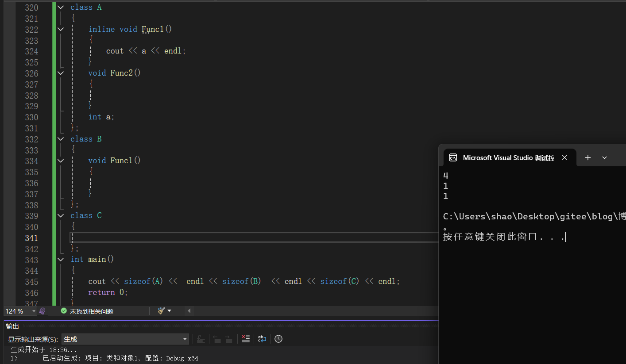Go to previous message in output

[x=217, y=339]
